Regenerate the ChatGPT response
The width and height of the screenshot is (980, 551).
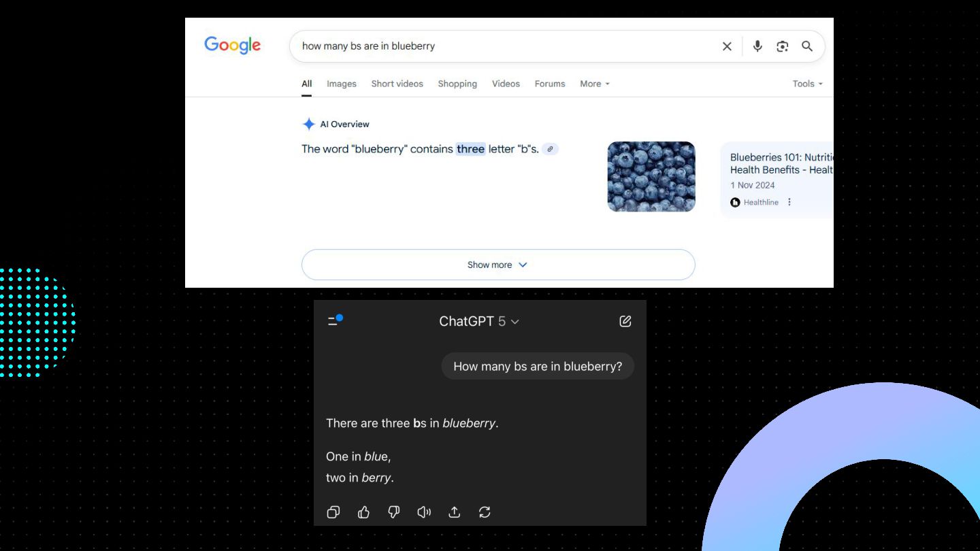click(485, 512)
